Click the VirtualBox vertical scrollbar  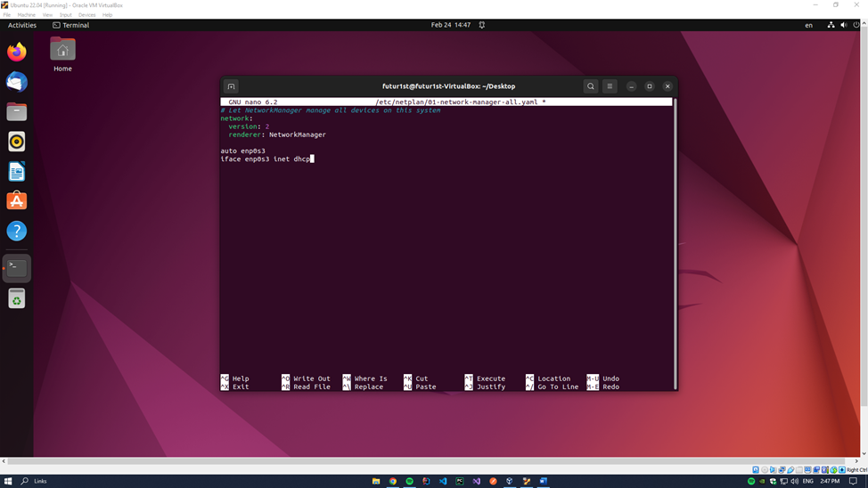point(864,216)
